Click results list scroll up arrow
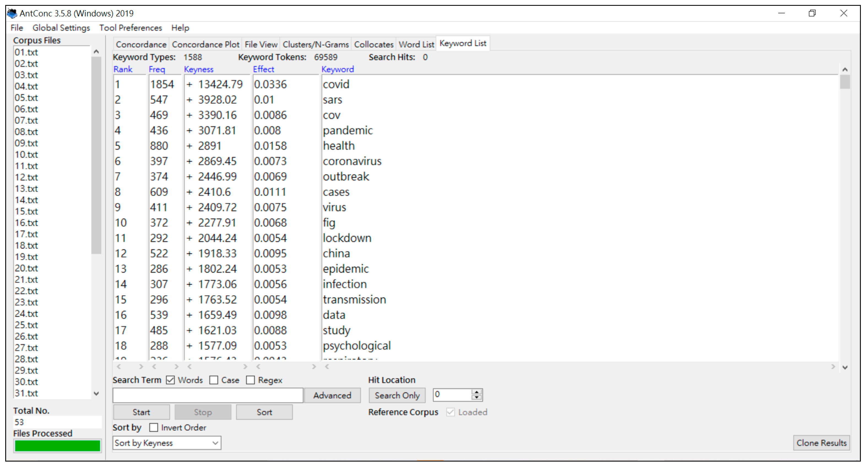868x469 pixels. [845, 70]
